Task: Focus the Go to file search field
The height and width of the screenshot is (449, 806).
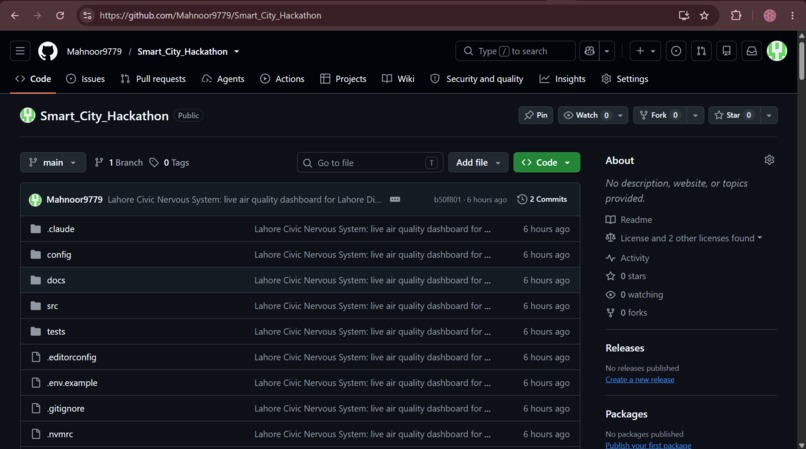Action: 370,163
